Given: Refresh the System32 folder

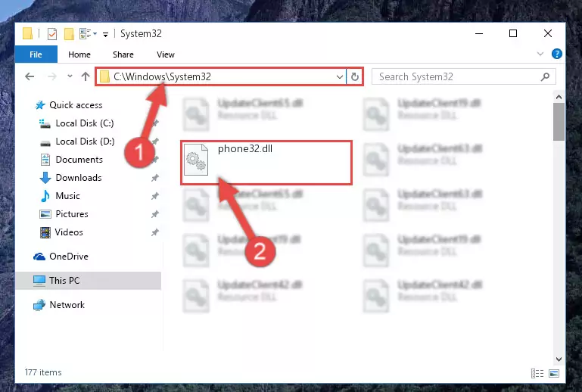Looking at the screenshot, I should pyautogui.click(x=355, y=77).
